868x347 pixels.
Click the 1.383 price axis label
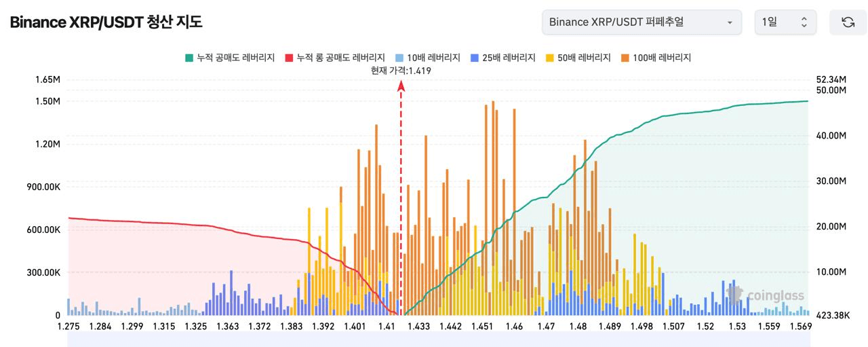coord(292,327)
